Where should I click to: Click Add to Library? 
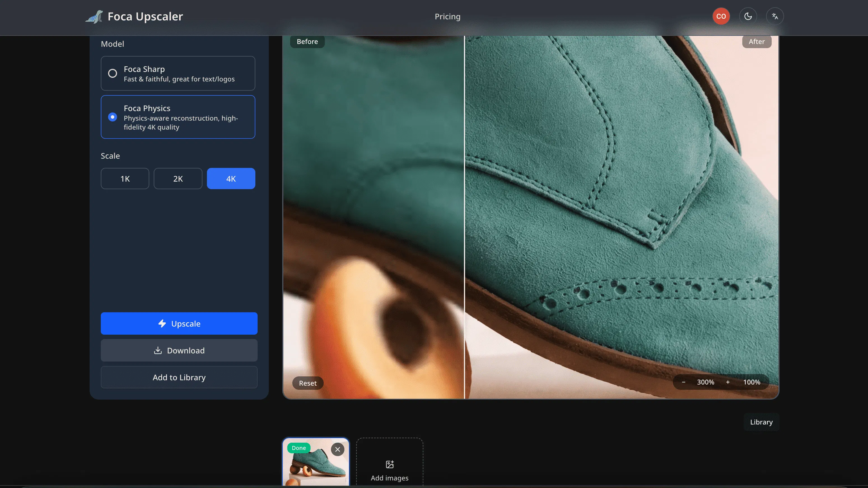coord(179,377)
